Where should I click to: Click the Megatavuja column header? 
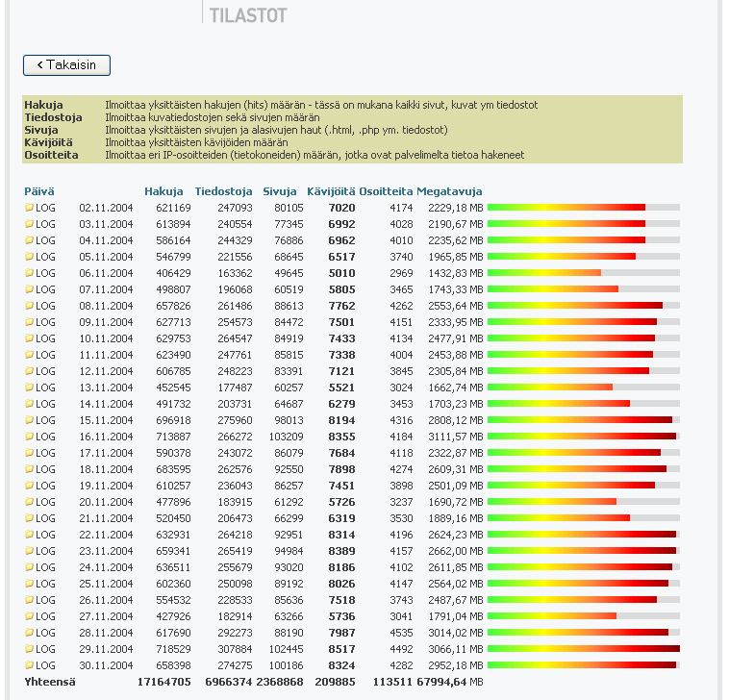[x=449, y=191]
